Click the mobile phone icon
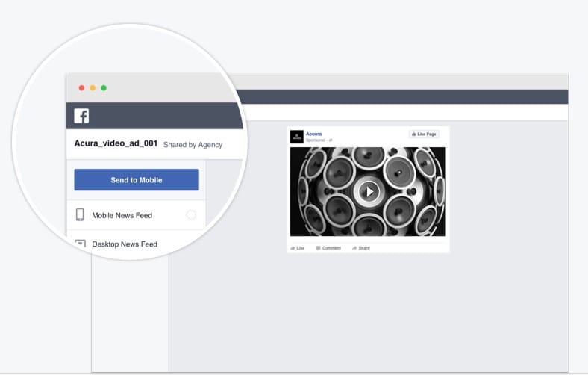The height and width of the screenshot is (375, 588). point(80,215)
